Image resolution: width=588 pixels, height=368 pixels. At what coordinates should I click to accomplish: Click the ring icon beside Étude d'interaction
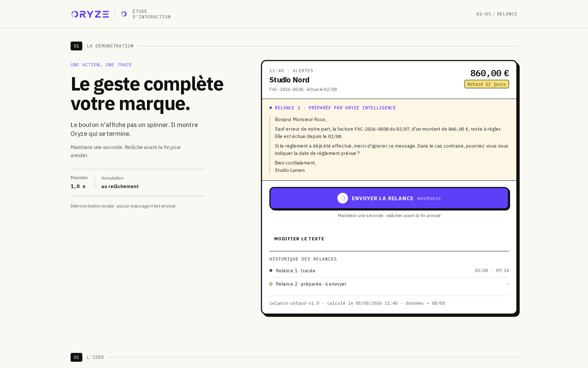124,14
